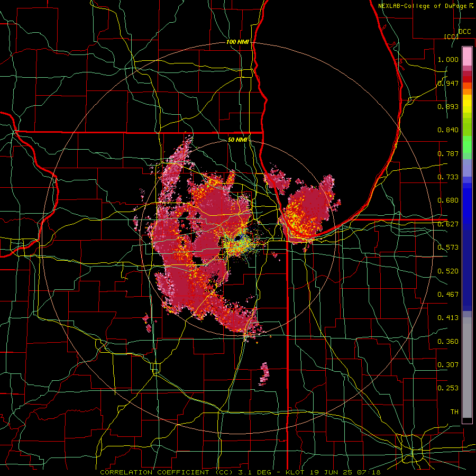Click the Correlation Coefficient product caption

pyautogui.click(x=240, y=472)
